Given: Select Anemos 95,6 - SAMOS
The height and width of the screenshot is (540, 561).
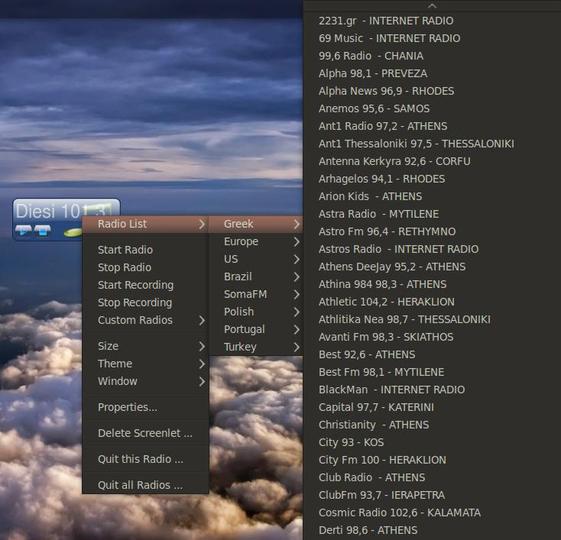Looking at the screenshot, I should [x=432, y=108].
